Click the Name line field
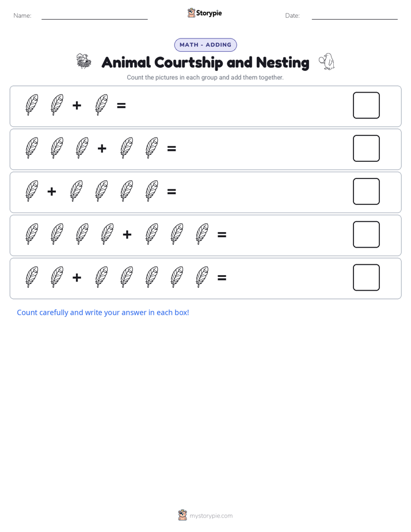Image resolution: width=411 pixels, height=532 pixels. (x=94, y=16)
